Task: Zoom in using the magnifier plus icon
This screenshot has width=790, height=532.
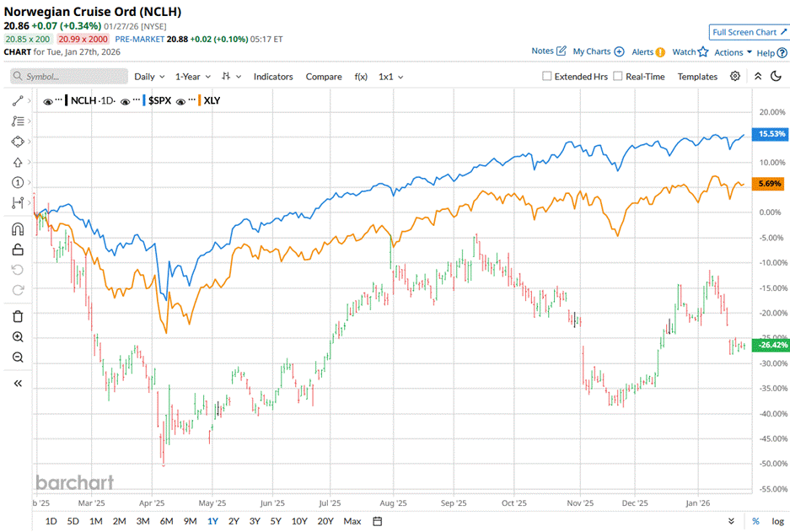Action: 18,337
